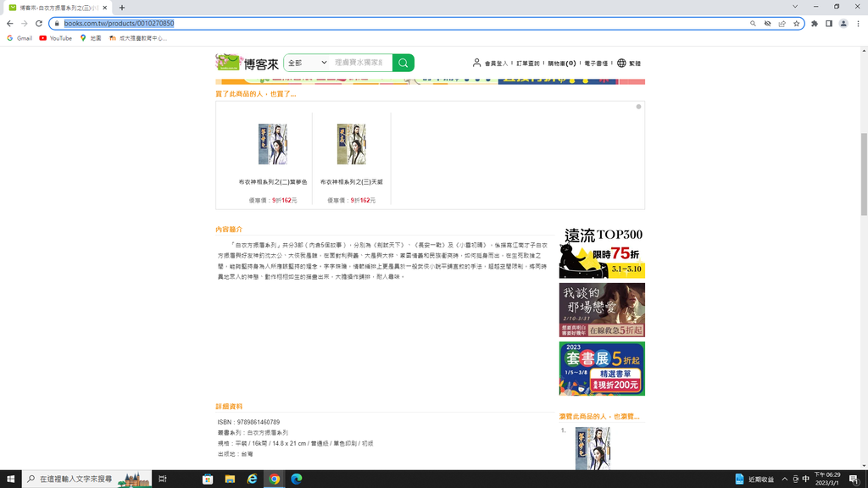Open the 布衣神相系列之(三)天威 book title link
Image resolution: width=868 pixels, height=488 pixels.
[351, 182]
